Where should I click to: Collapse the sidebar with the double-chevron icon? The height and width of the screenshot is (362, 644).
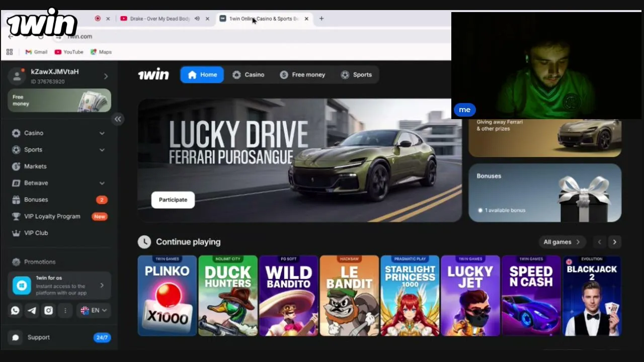coord(118,119)
